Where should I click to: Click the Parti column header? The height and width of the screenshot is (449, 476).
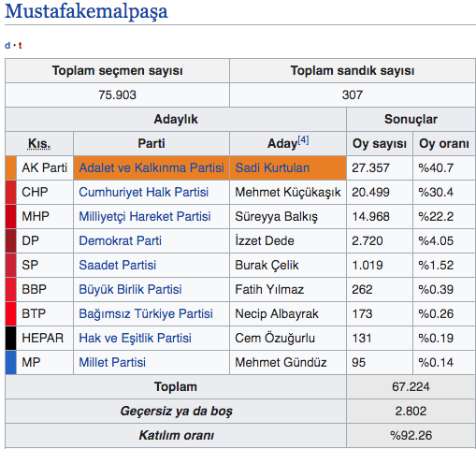point(151,144)
